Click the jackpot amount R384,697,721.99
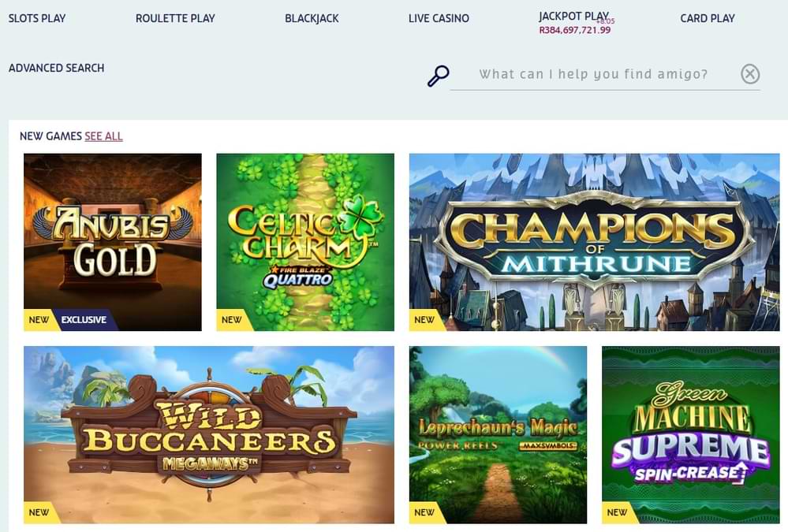Screen dimensions: 788x532 575,30
